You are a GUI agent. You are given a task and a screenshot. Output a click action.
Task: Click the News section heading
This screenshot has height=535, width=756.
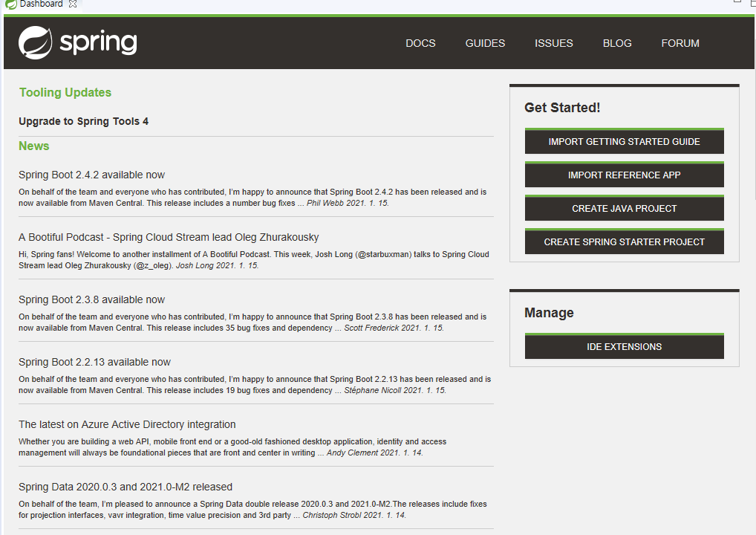[x=33, y=146]
